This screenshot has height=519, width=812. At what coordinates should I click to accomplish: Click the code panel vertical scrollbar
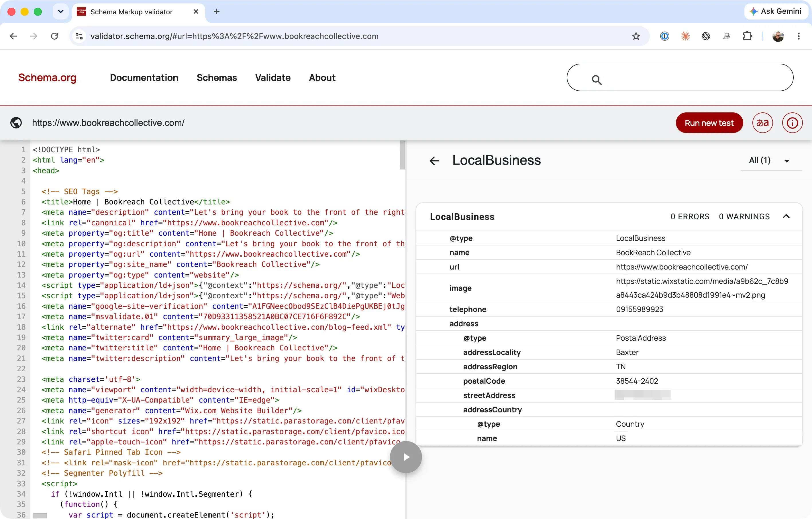coord(402,155)
